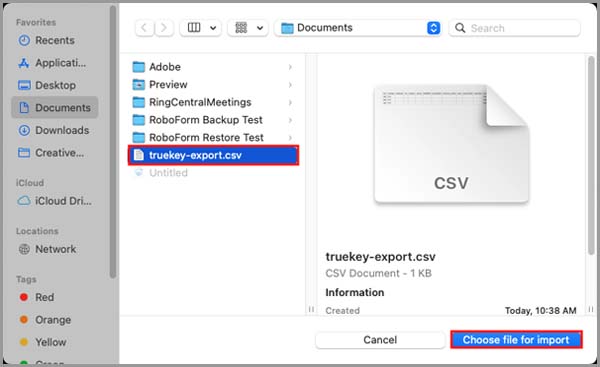Select truekey-export.csv file

tap(213, 155)
